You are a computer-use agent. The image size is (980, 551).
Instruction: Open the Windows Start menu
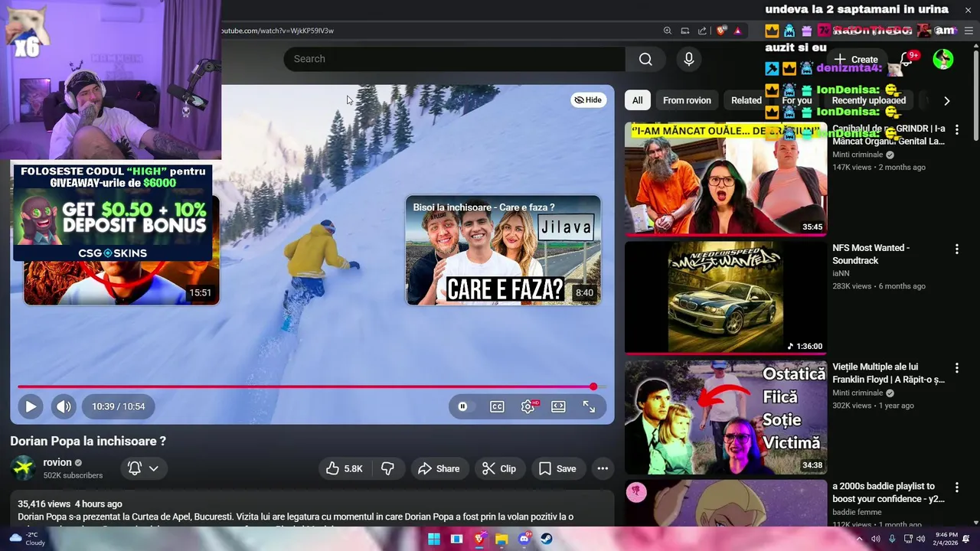pos(434,539)
